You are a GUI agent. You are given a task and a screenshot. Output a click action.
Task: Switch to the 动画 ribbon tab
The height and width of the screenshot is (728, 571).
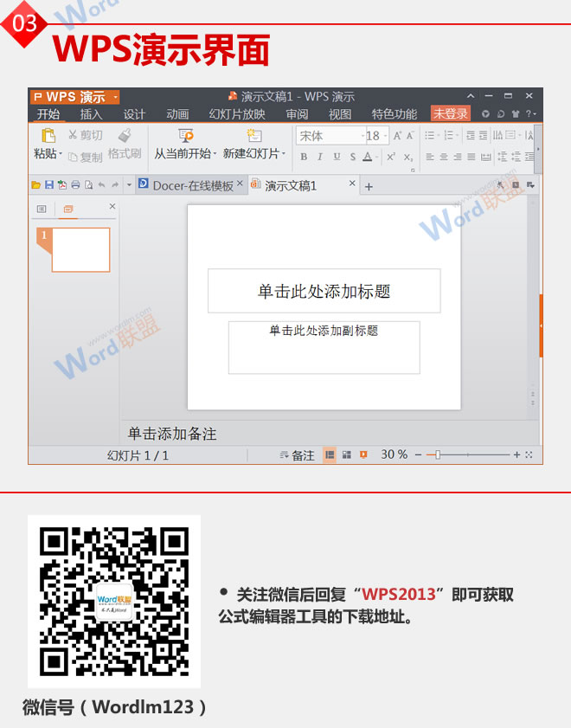click(177, 114)
